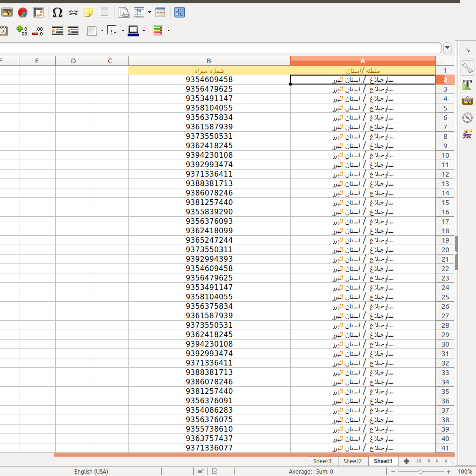
Task: Show the draw functions icon
Action: pos(180,12)
